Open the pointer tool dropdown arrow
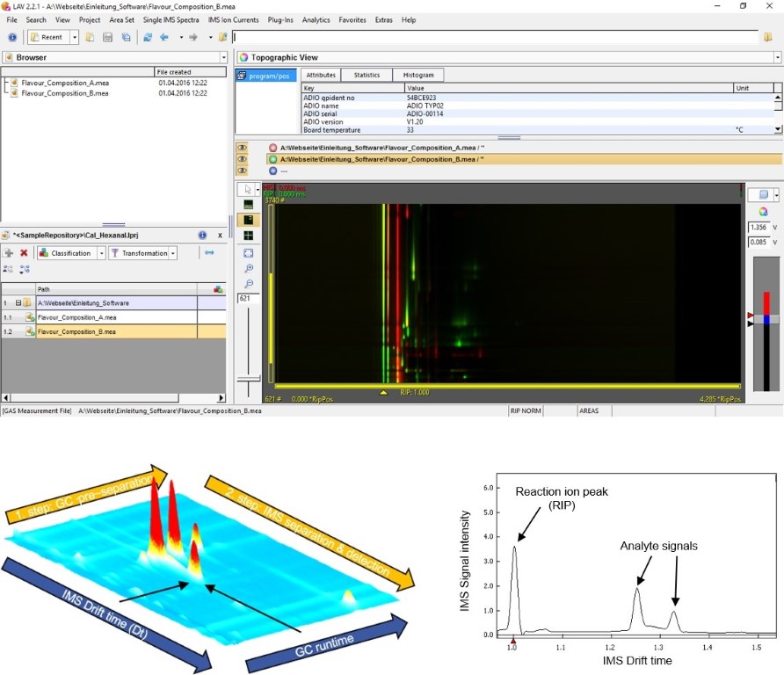 coord(258,190)
